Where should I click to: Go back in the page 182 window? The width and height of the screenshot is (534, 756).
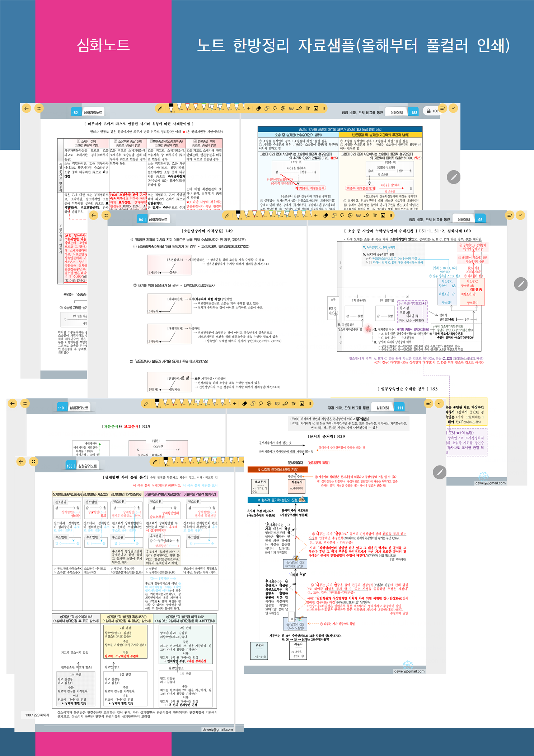click(26, 108)
